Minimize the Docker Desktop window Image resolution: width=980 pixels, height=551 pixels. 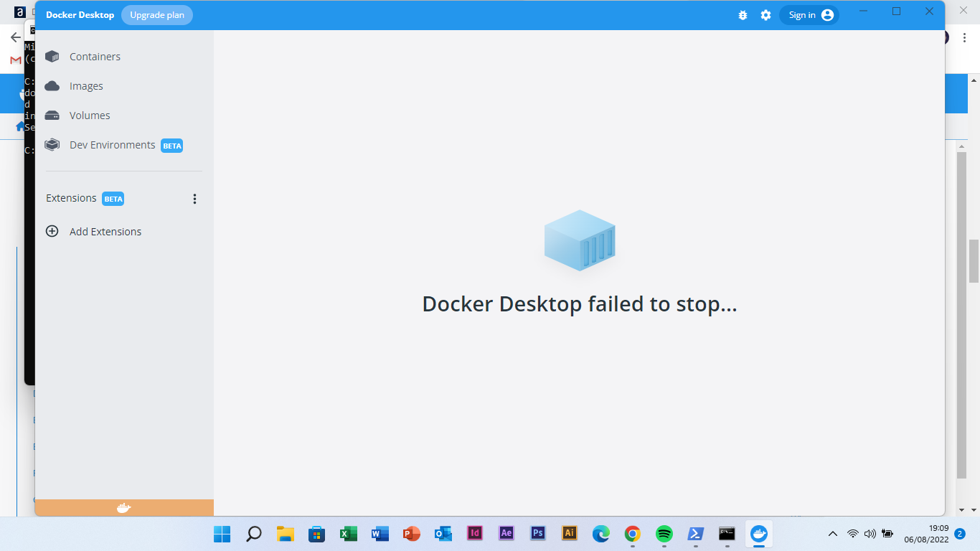[863, 11]
